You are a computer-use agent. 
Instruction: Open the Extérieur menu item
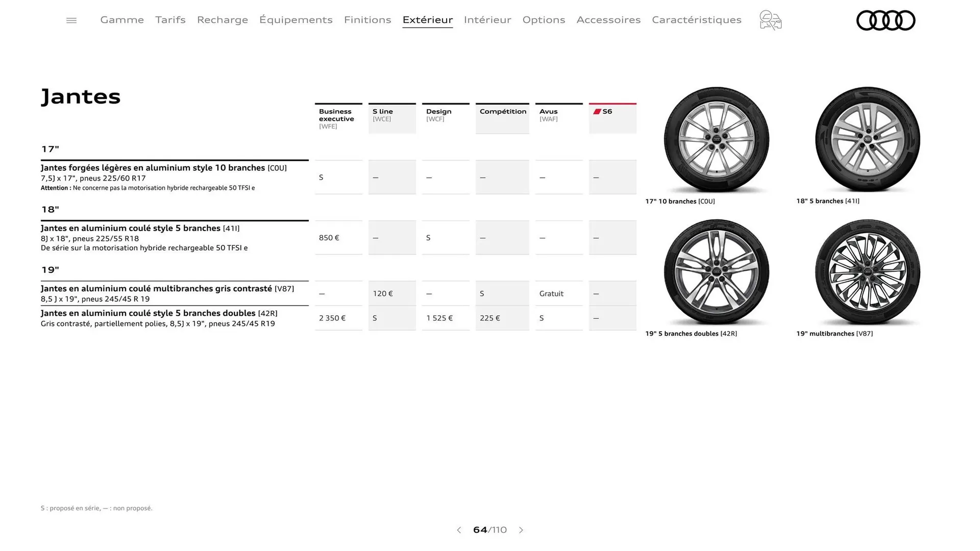427,20
